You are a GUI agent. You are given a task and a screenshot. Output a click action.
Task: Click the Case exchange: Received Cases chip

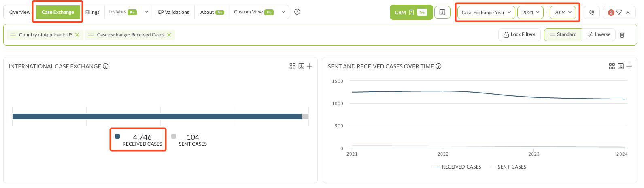pos(130,35)
